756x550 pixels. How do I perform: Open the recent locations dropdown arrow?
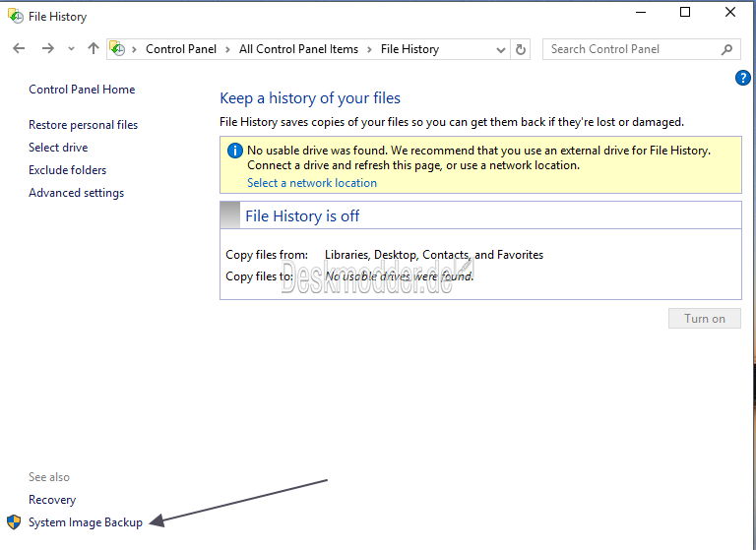click(71, 49)
